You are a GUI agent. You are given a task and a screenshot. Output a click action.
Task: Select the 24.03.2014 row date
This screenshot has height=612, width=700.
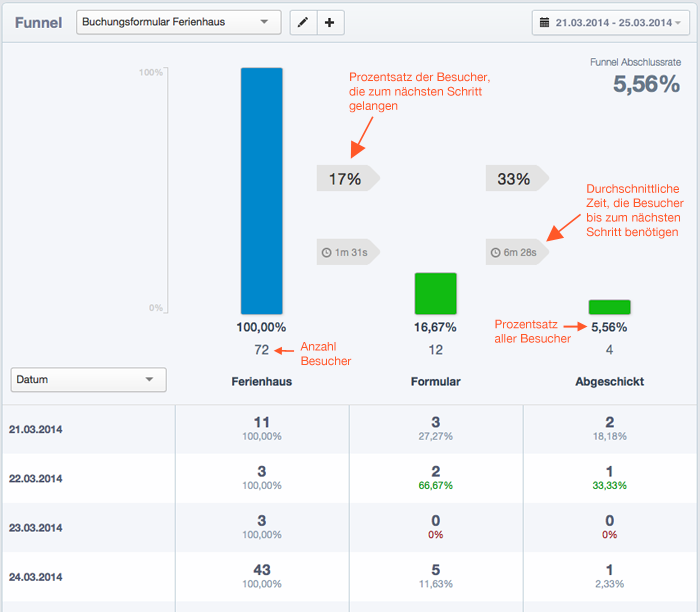click(36, 577)
